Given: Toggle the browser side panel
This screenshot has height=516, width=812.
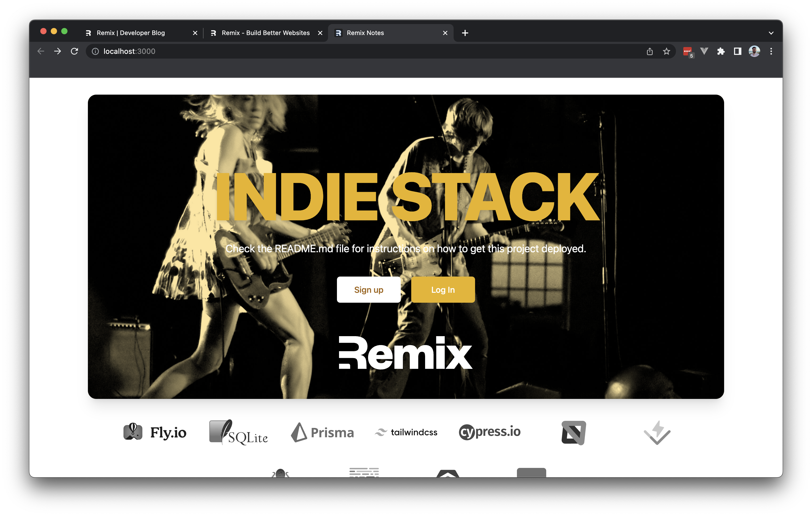Looking at the screenshot, I should coord(737,51).
